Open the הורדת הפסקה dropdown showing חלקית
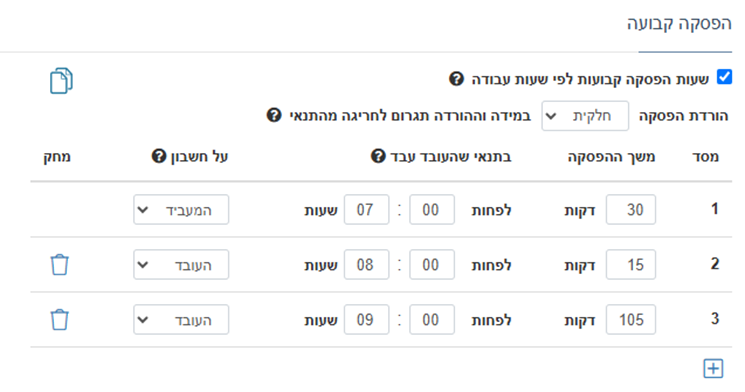 click(585, 116)
